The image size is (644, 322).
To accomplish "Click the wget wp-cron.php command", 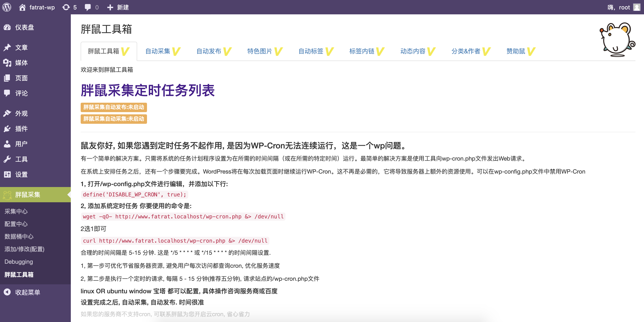I will pos(183,216).
